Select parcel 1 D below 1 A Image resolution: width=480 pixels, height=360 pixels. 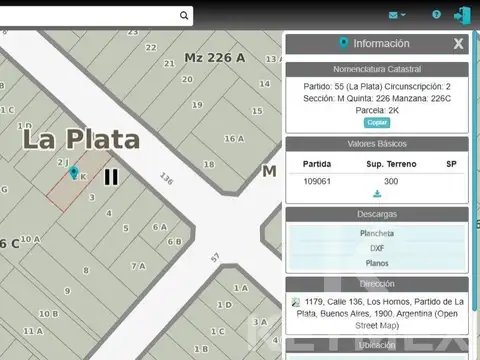[x=224, y=305]
